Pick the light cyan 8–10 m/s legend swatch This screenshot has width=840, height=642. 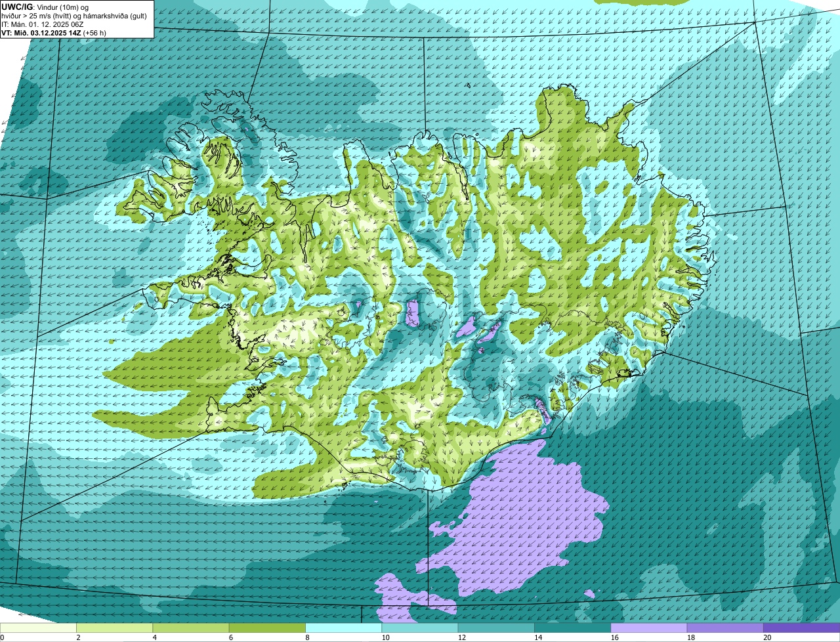pyautogui.click(x=344, y=628)
